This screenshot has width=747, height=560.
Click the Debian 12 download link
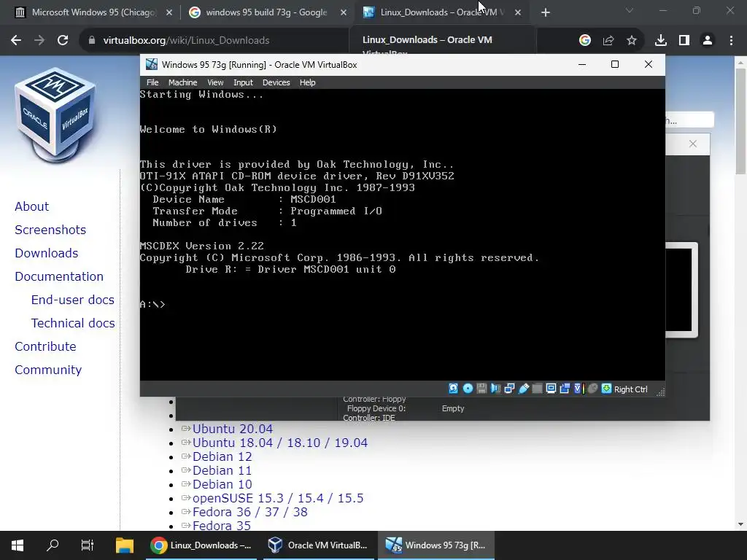coord(222,456)
